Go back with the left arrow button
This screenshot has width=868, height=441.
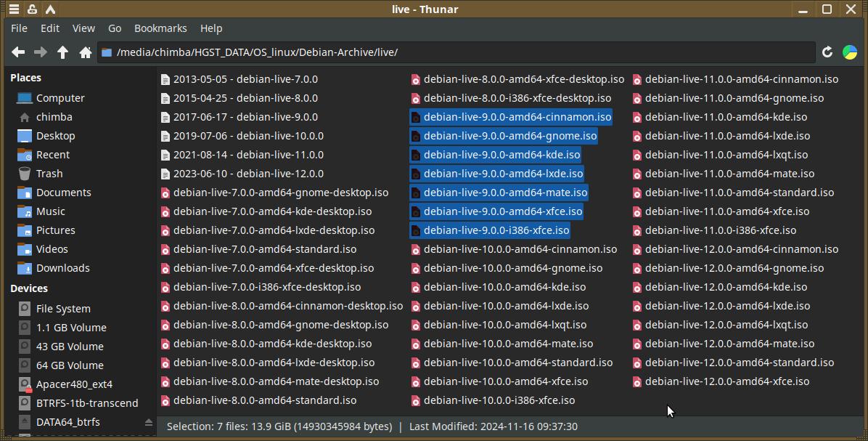click(x=18, y=52)
